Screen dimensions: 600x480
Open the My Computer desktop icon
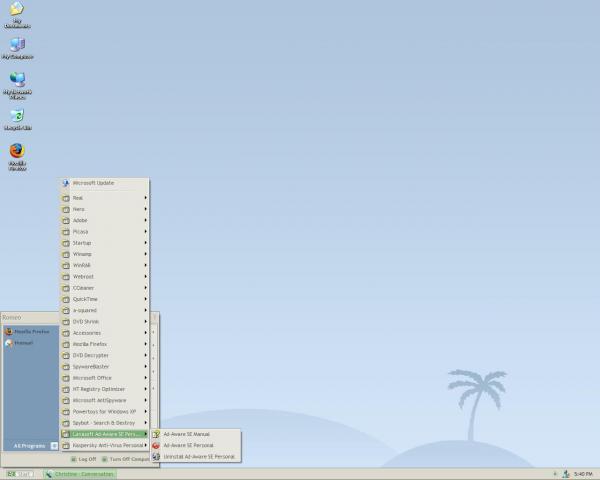(17, 48)
